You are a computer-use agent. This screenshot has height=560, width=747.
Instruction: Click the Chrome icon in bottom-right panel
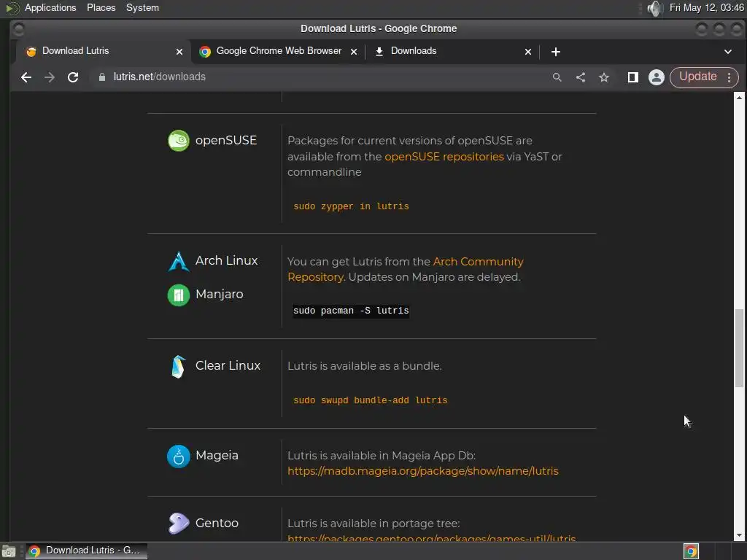coord(691,551)
